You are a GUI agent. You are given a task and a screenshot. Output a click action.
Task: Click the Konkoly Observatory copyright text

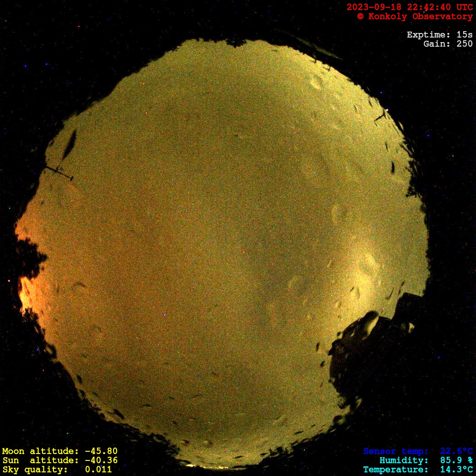coord(415,16)
